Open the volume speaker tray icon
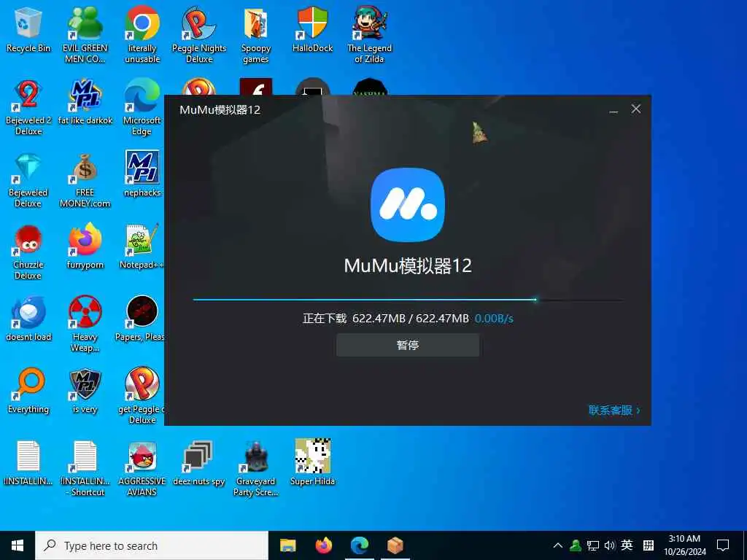Image resolution: width=747 pixels, height=560 pixels. pyautogui.click(x=610, y=545)
